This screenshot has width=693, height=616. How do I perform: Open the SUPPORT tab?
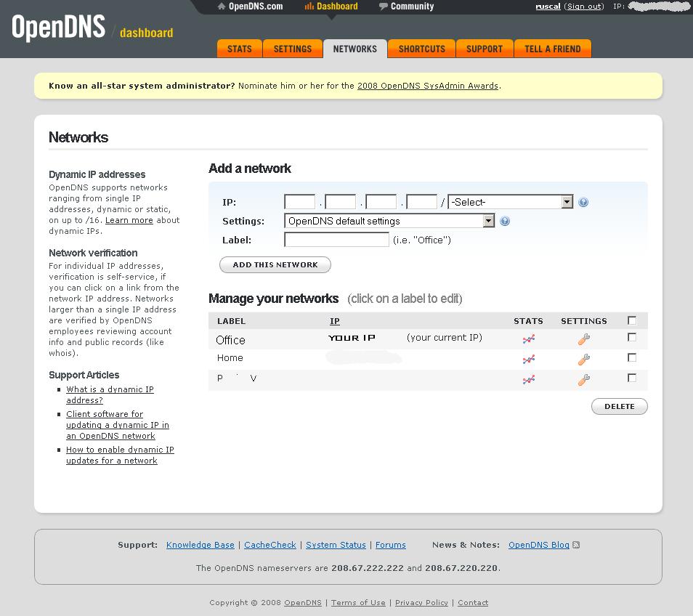tap(485, 49)
